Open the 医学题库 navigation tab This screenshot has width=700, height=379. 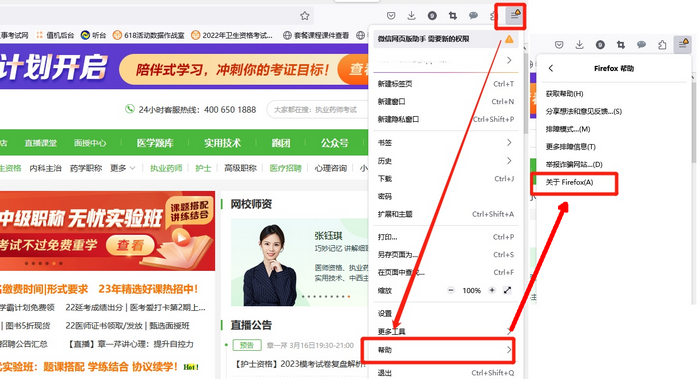point(155,143)
